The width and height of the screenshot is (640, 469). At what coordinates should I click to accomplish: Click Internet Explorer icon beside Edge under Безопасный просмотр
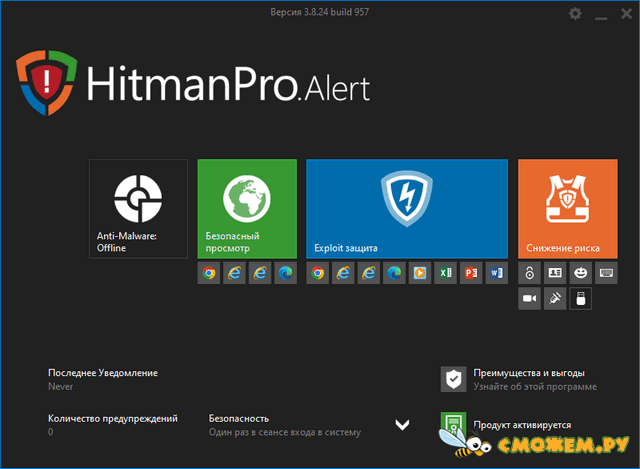click(260, 273)
